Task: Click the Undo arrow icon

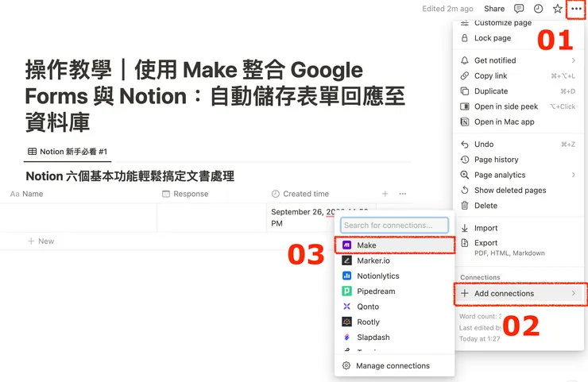Action: [464, 145]
